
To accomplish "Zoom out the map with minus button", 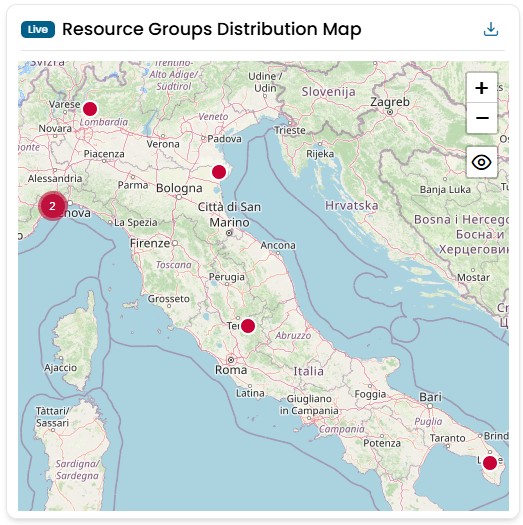I will click(481, 118).
